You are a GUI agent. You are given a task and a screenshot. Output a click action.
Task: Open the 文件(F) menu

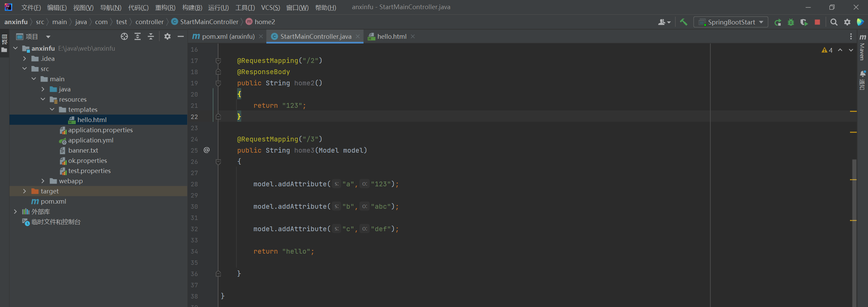pyautogui.click(x=31, y=7)
